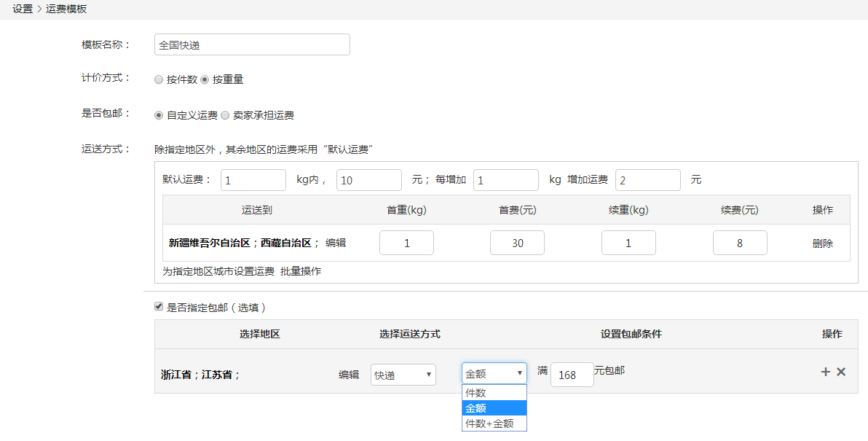This screenshot has height=441, width=868.
Task: Toggle 是否指定包邮 checkbox
Action: coord(159,307)
